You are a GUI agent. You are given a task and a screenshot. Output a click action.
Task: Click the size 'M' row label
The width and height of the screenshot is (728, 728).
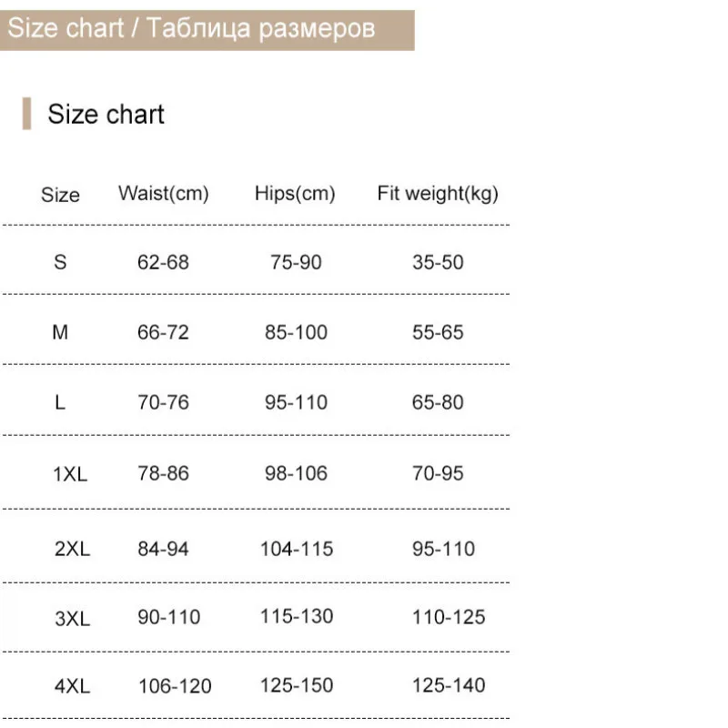[60, 332]
